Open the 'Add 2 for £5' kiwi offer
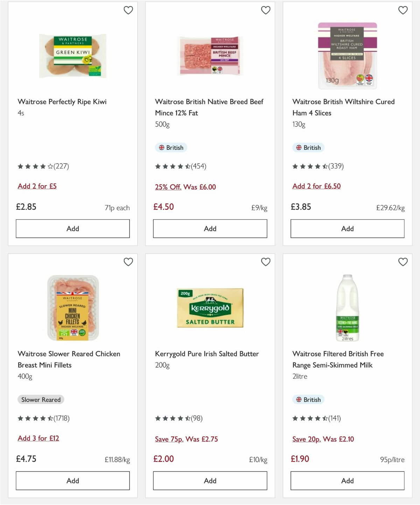 pyautogui.click(x=37, y=186)
